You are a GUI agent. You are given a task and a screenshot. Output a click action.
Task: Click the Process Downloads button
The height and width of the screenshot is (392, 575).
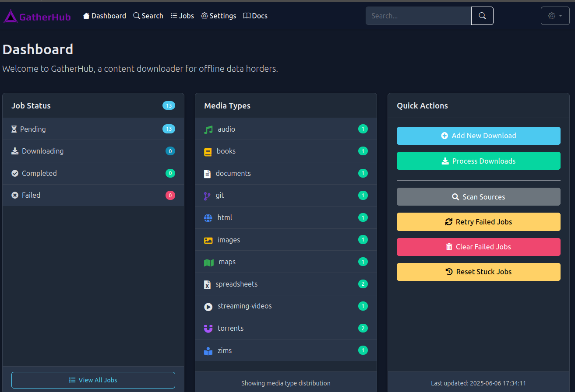(x=478, y=161)
